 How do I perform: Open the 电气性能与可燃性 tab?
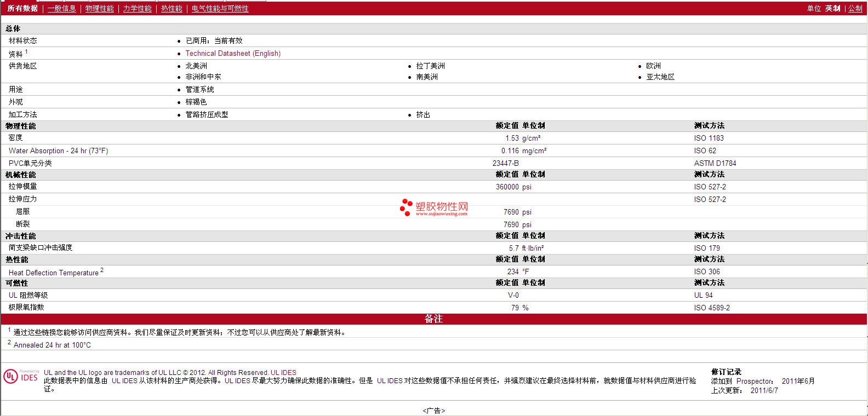pyautogui.click(x=220, y=8)
